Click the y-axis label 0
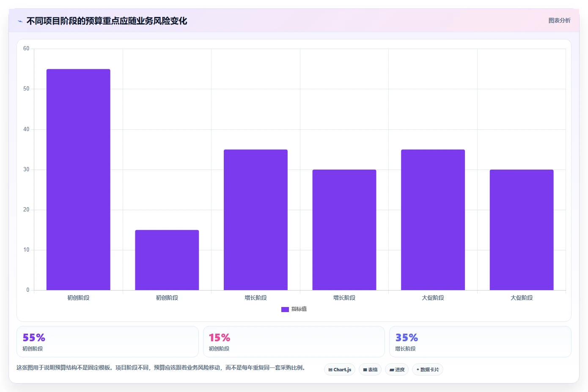This screenshot has height=392, width=588. point(28,290)
